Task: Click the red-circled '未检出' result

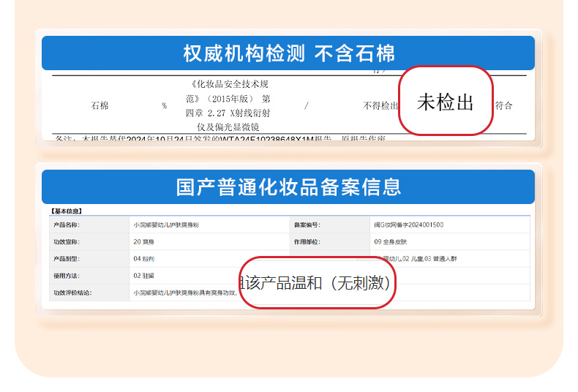Action: point(445,102)
